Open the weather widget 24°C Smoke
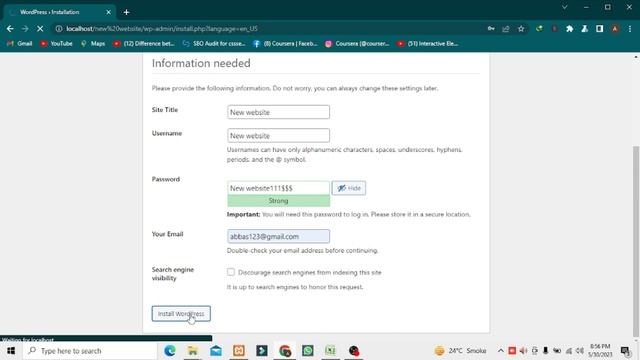This screenshot has height=360, width=640. 460,351
